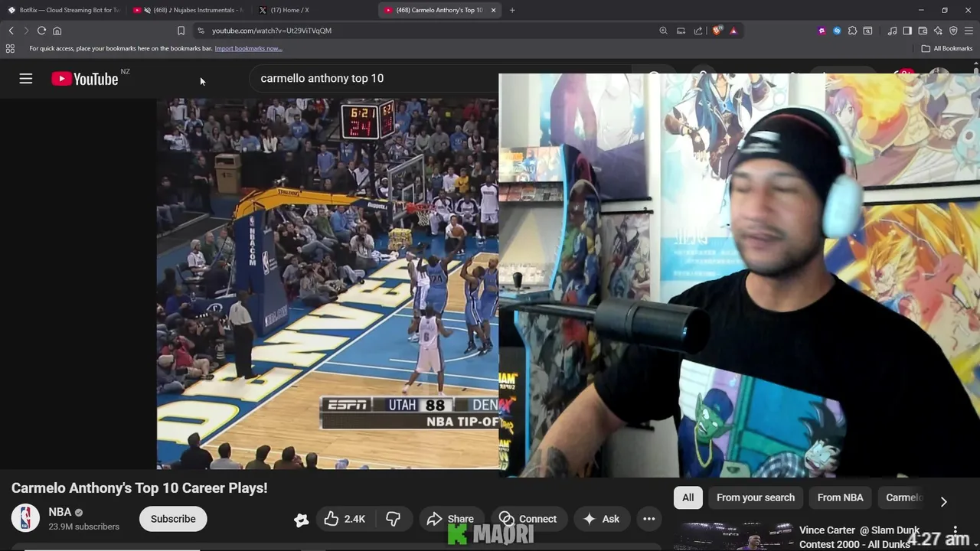Switch to BotRix Cloud Streaming Bot tab
The height and width of the screenshot is (551, 980).
63,10
